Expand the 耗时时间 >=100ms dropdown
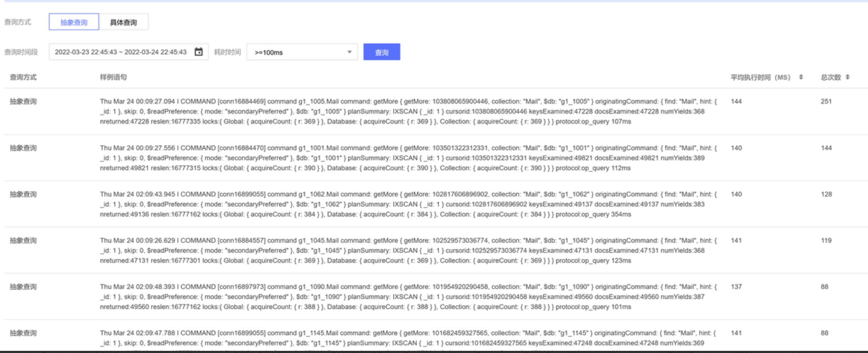868x353 pixels. coord(302,52)
